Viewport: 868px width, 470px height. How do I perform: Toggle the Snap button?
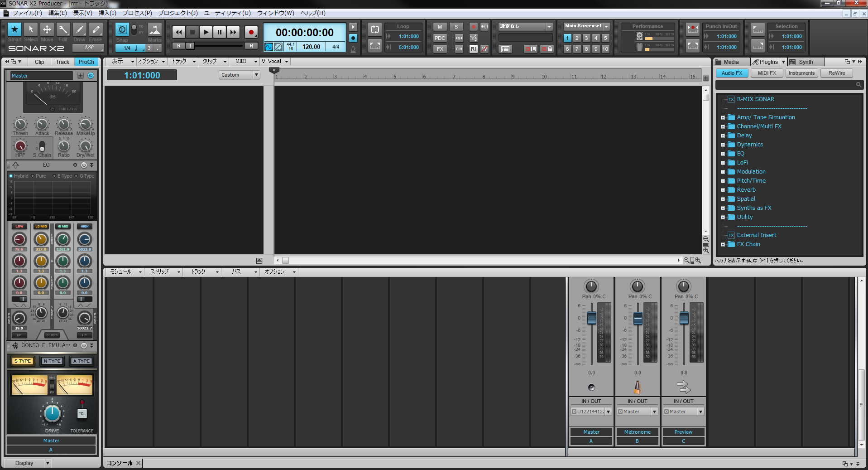coord(122,30)
